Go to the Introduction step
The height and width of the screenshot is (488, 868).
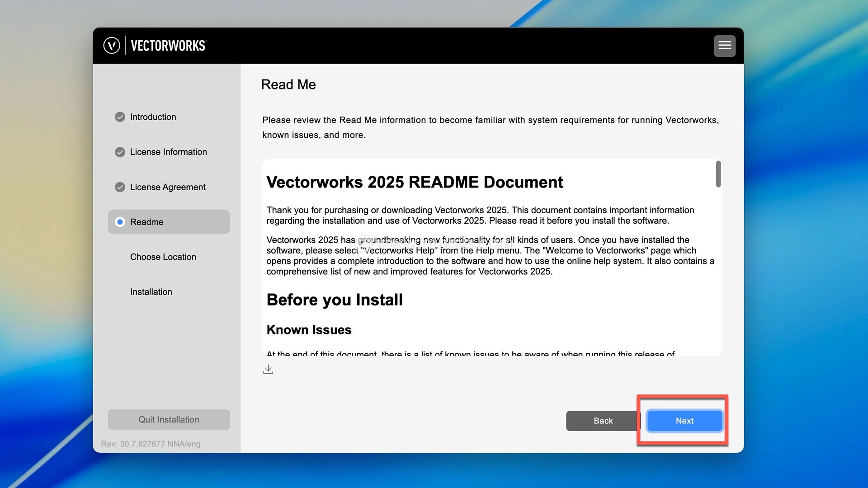coord(153,117)
